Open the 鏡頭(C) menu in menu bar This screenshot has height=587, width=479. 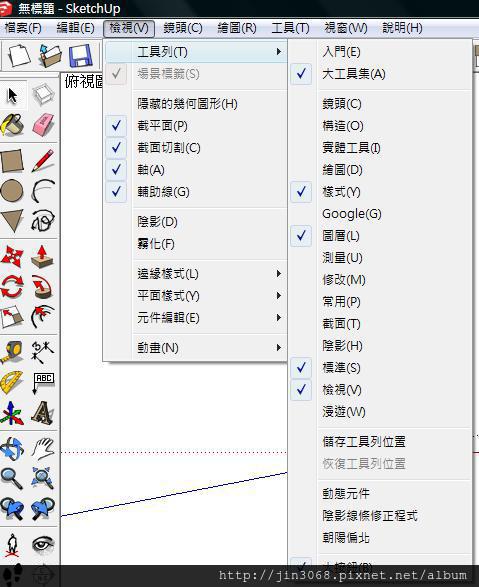point(183,28)
